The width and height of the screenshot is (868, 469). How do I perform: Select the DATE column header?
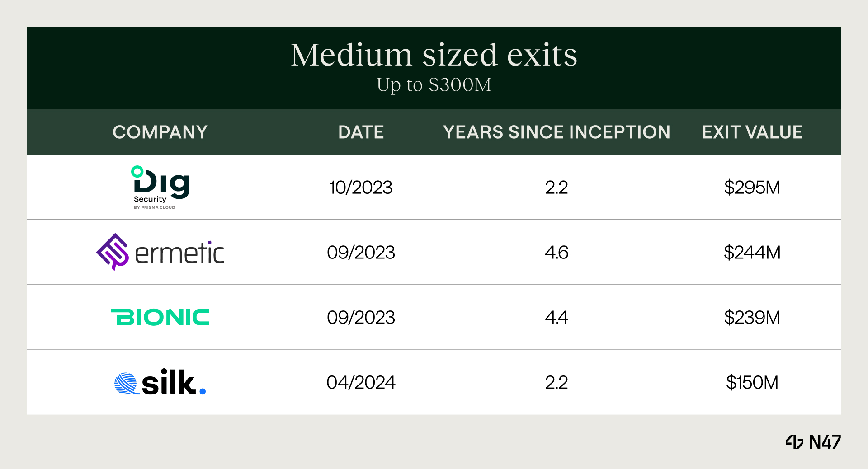[361, 132]
